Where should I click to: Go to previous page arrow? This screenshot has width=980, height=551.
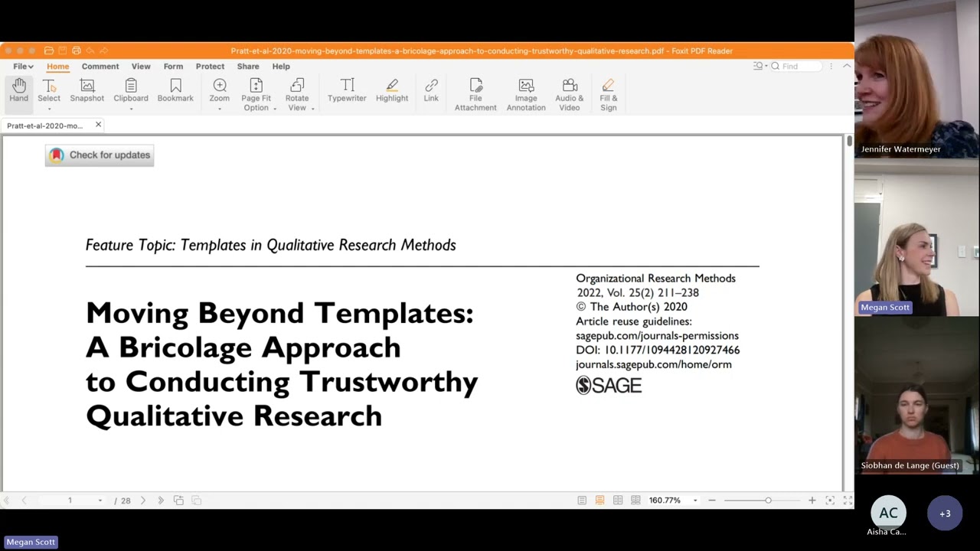tap(24, 500)
